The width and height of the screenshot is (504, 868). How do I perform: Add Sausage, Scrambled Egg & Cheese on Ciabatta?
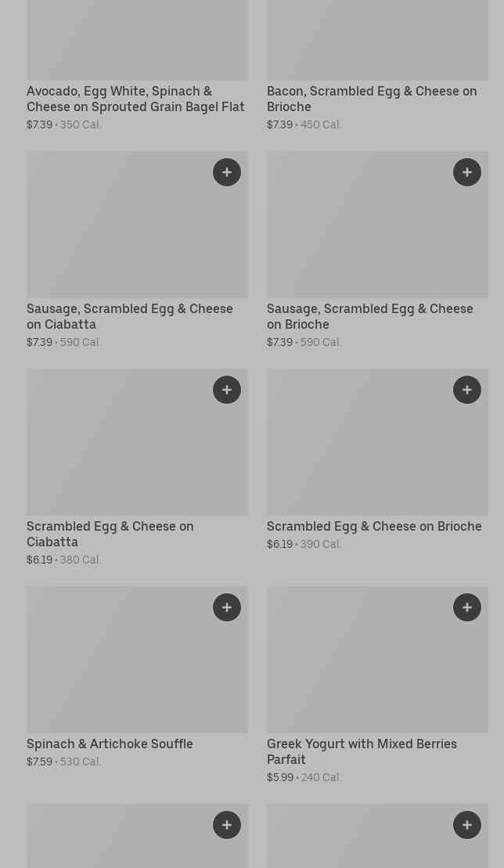227,172
